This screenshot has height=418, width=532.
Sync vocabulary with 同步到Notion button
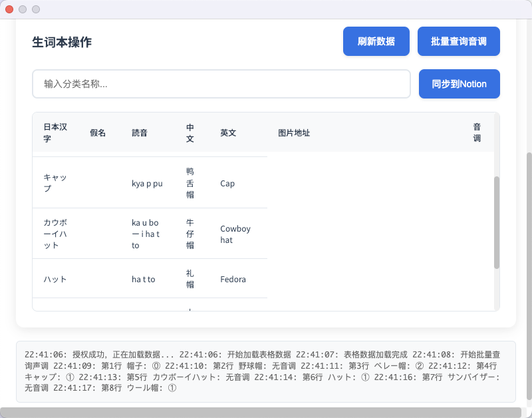point(459,84)
